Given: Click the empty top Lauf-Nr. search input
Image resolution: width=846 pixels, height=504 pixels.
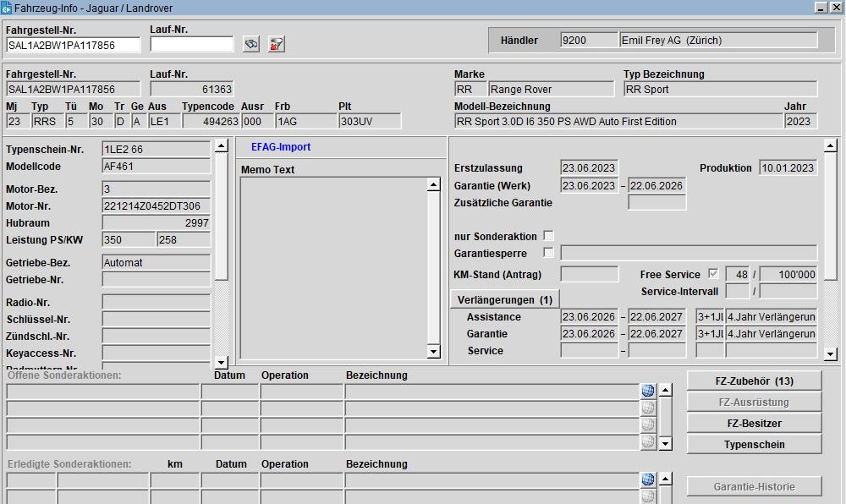Looking at the screenshot, I should coord(191,44).
